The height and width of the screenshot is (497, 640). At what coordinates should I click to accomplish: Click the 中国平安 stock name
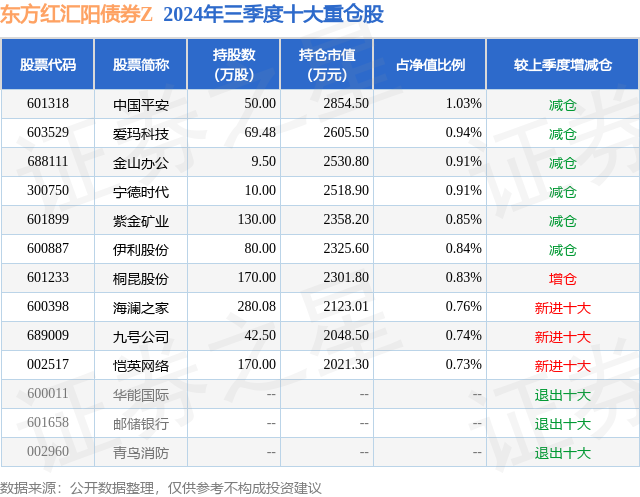141,105
